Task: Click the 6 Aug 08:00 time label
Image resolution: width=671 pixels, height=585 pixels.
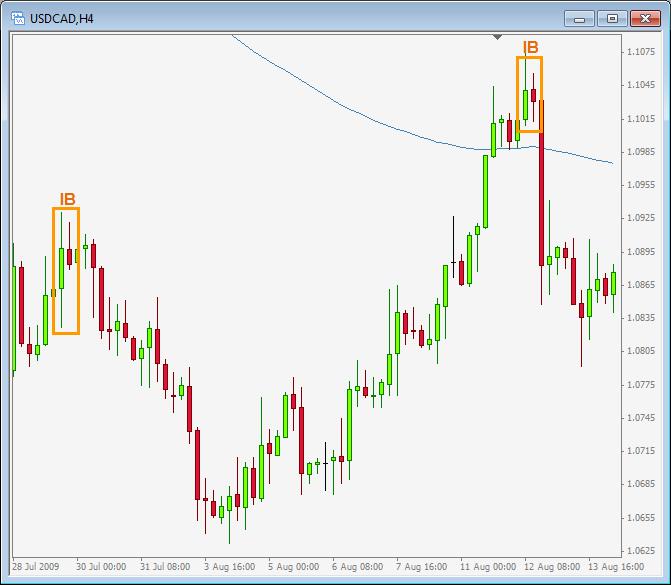Action: (357, 567)
